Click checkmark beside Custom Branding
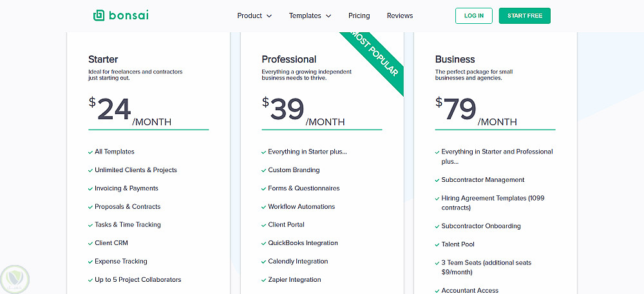 coord(263,170)
